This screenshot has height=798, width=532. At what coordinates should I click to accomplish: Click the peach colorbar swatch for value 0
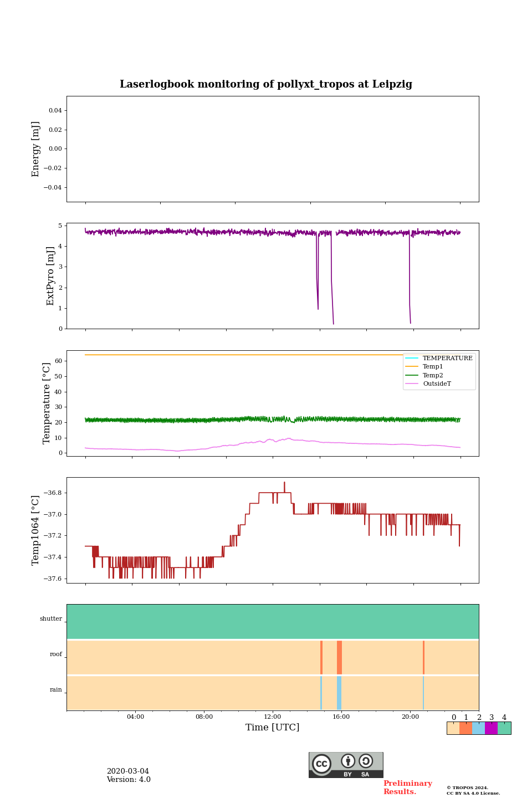(453, 728)
